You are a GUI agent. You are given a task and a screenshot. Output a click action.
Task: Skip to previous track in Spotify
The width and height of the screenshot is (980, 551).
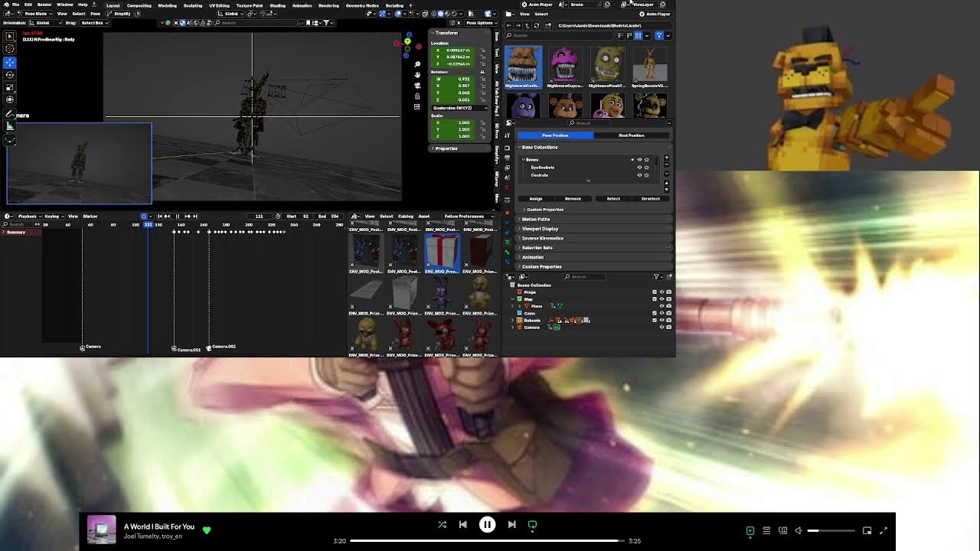462,525
